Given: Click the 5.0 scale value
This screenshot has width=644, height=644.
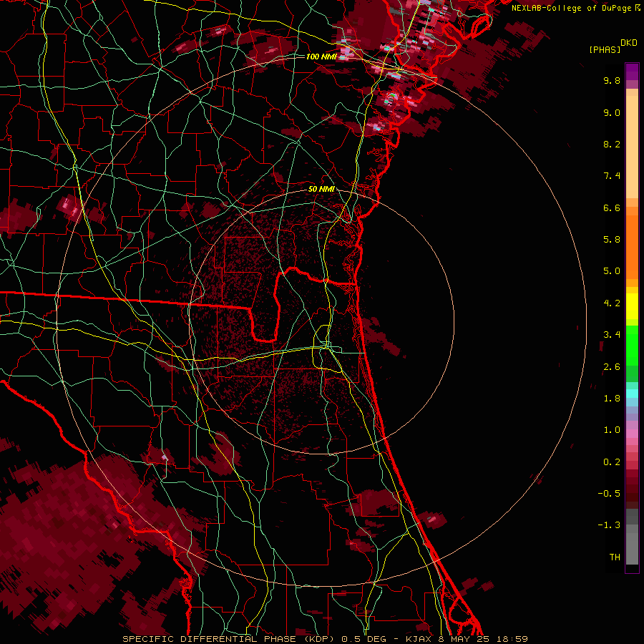Looking at the screenshot, I should point(612,271).
